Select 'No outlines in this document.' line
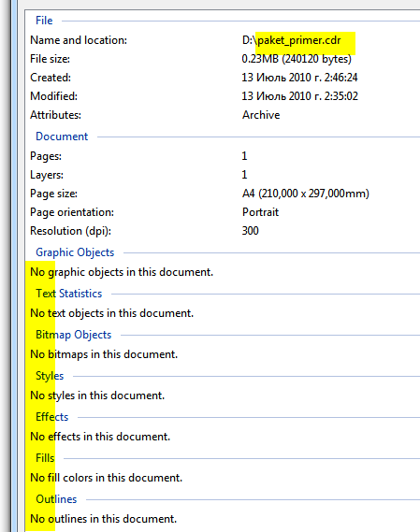This screenshot has height=532, width=420. [x=104, y=519]
